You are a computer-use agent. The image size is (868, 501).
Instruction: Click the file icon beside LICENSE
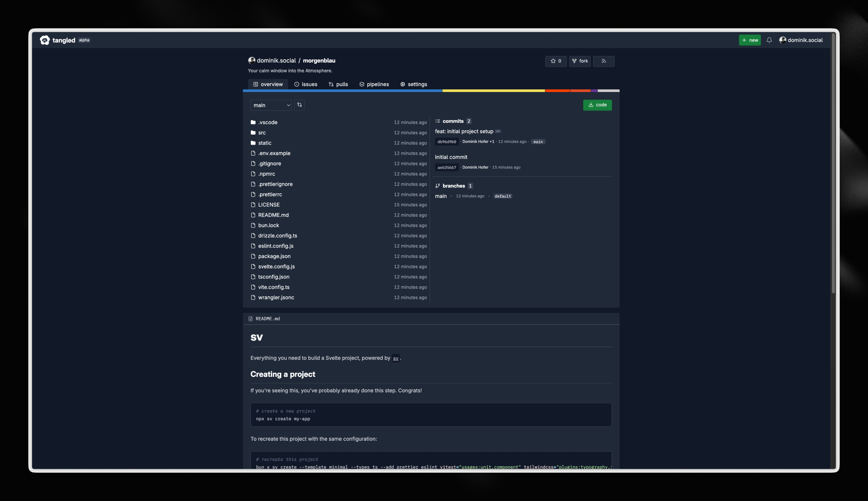(253, 205)
